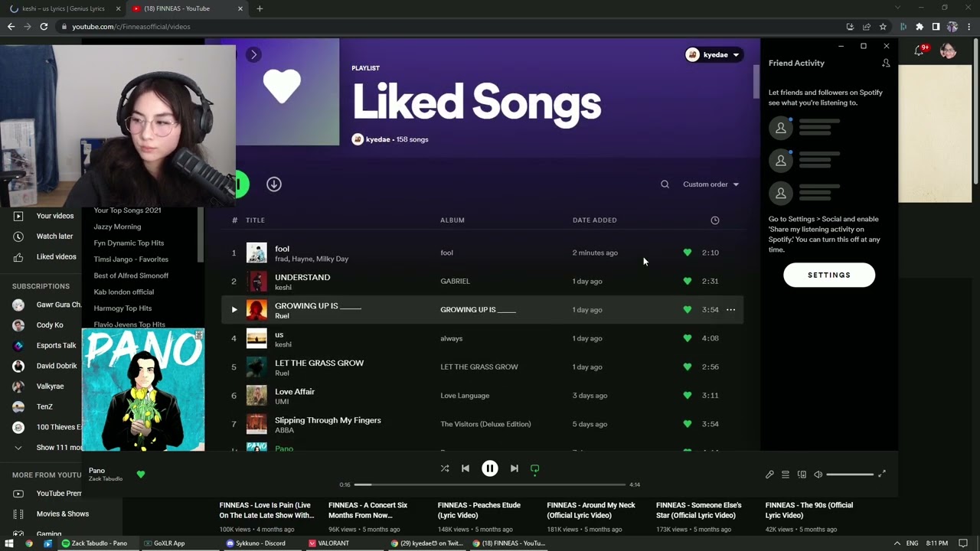
Task: Open the Chrome three-dot menu
Action: click(x=969, y=27)
